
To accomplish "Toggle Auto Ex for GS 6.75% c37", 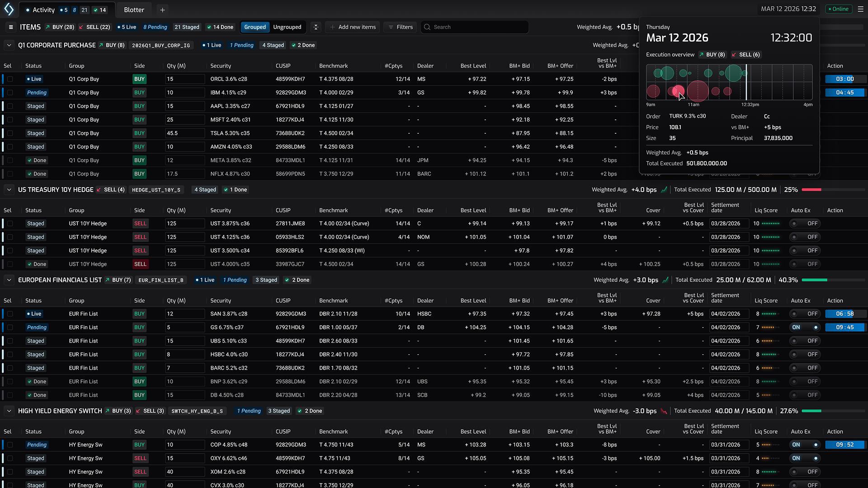I will tap(805, 328).
